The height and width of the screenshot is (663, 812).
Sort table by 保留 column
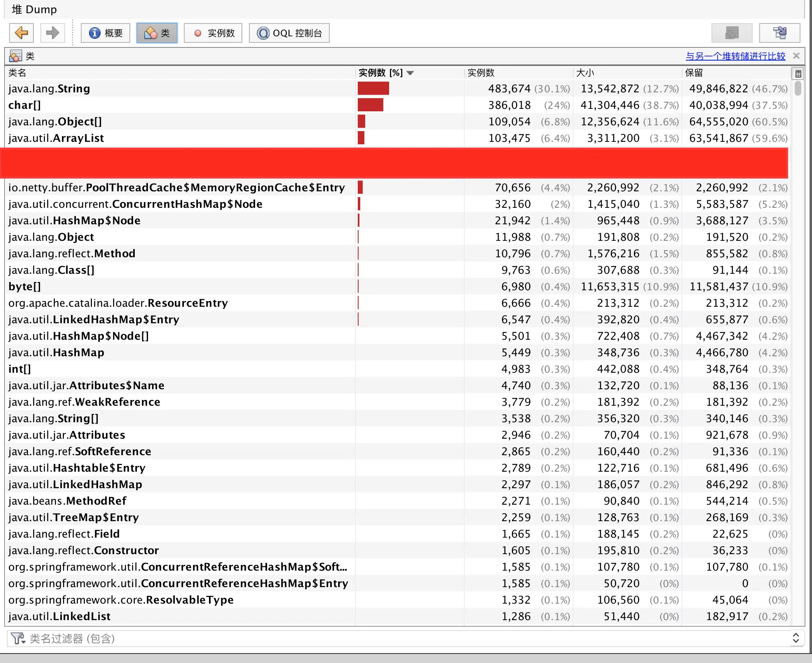(x=694, y=73)
